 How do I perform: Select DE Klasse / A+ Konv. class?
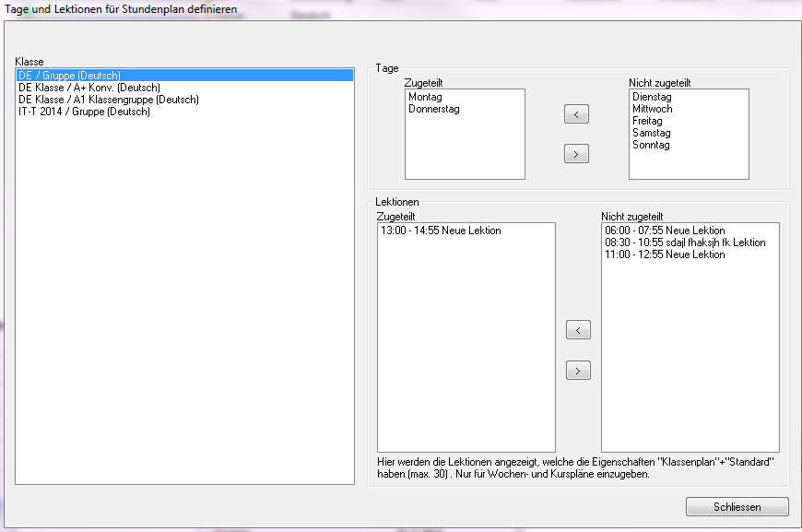click(83, 88)
